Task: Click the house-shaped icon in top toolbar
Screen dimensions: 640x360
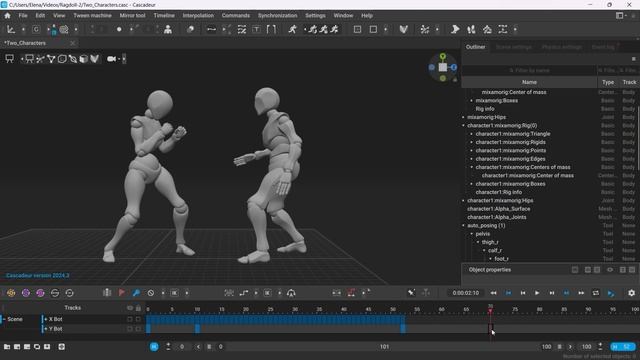Action: (x=487, y=29)
